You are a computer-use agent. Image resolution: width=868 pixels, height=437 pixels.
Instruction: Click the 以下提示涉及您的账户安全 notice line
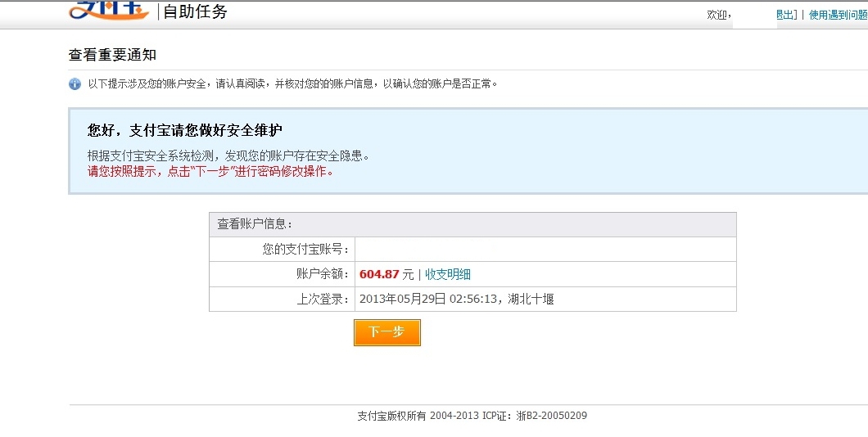click(293, 84)
